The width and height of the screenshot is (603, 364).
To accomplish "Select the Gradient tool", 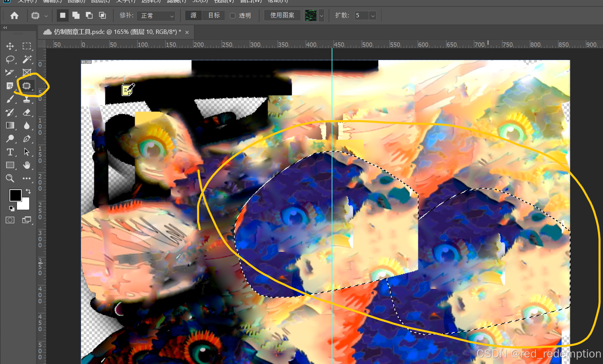I will pos(10,126).
